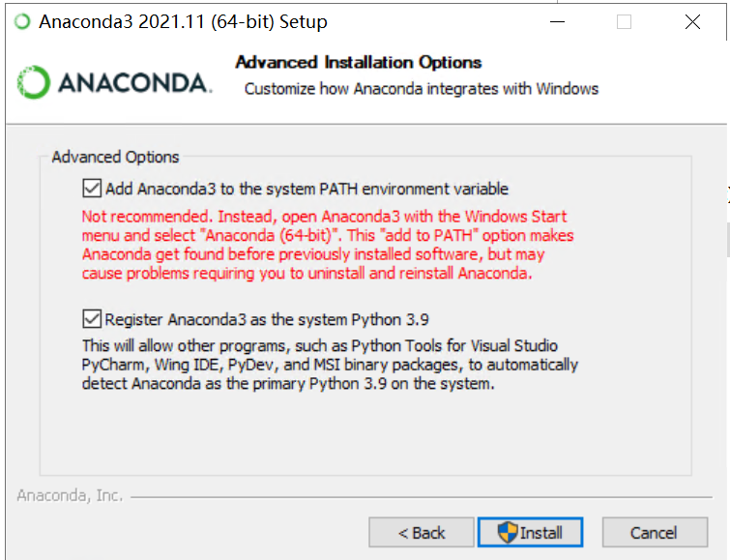Click the "Advanced Options" group label

click(115, 157)
